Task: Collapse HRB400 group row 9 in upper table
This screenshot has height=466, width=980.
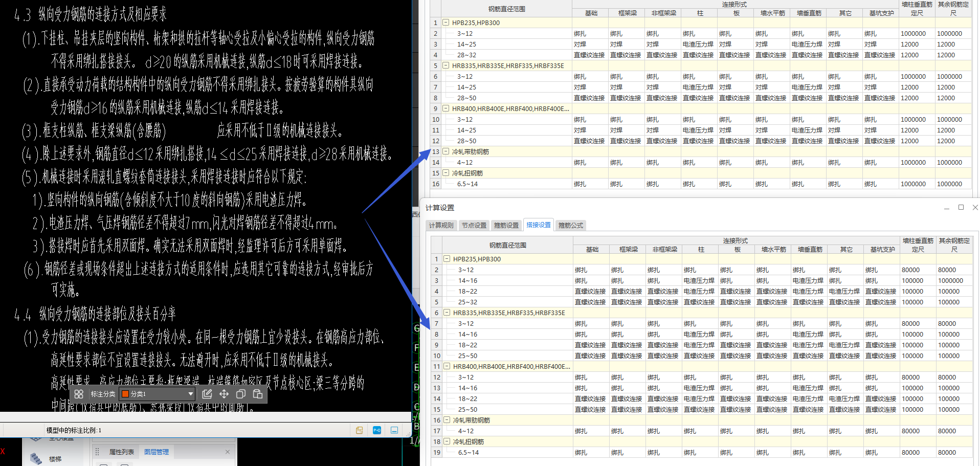Action: tap(446, 108)
